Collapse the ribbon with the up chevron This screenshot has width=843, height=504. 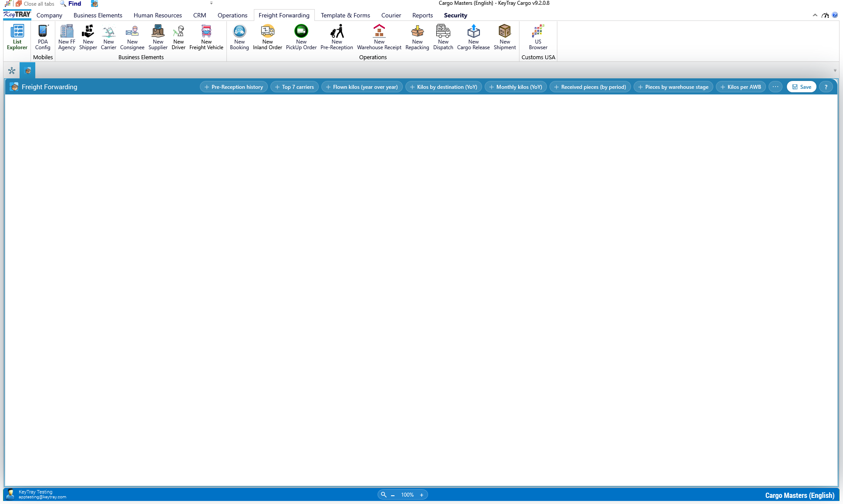point(815,15)
